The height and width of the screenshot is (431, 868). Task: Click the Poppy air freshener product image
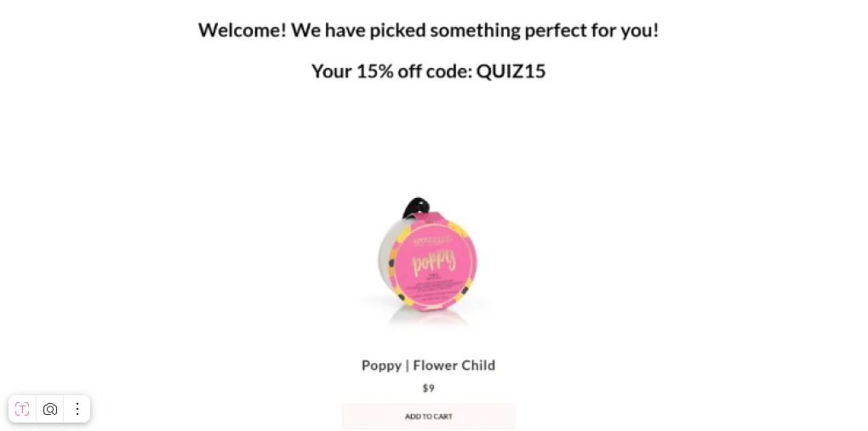coord(428,259)
